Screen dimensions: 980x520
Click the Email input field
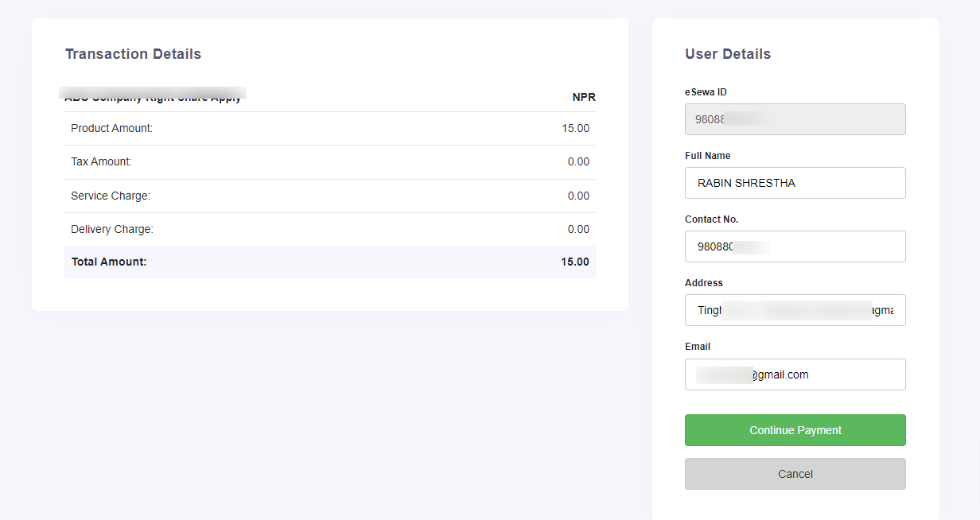[795, 374]
